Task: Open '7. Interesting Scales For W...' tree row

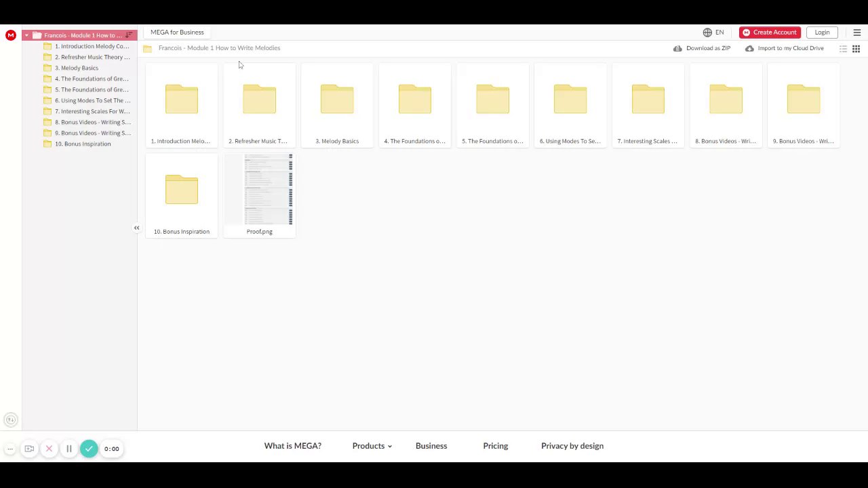Action: (x=92, y=111)
